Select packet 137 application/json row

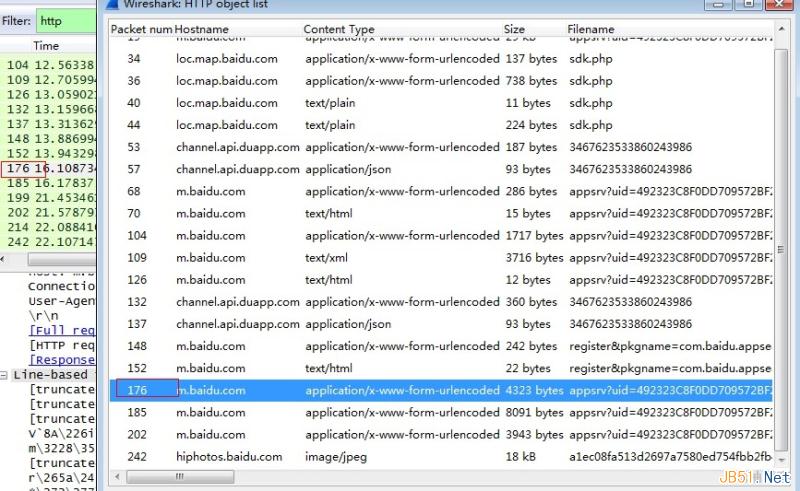click(441, 324)
